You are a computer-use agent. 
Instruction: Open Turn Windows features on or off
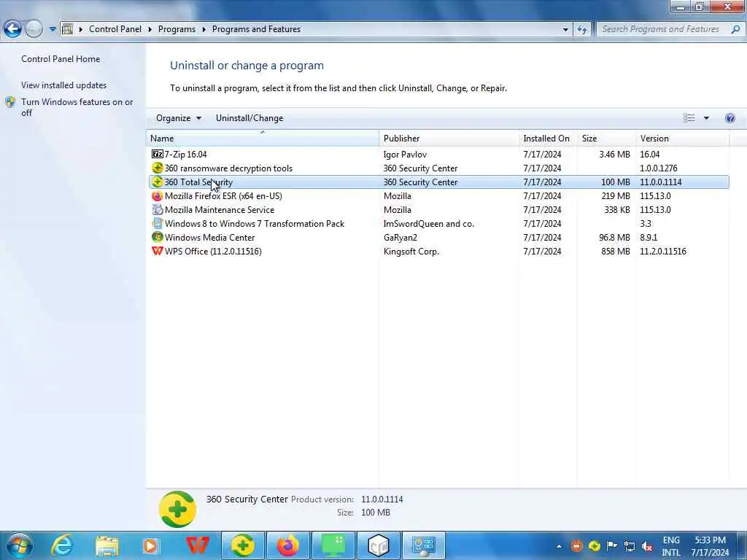click(x=77, y=107)
